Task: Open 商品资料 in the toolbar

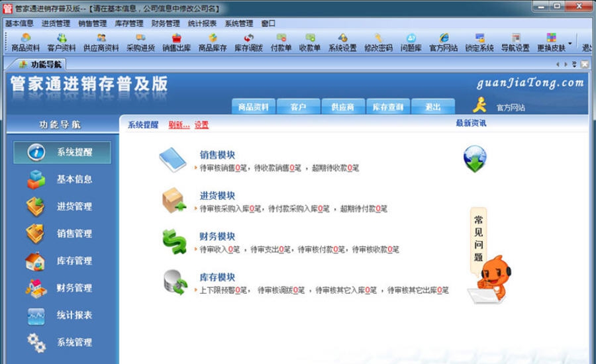Action: coord(25,42)
